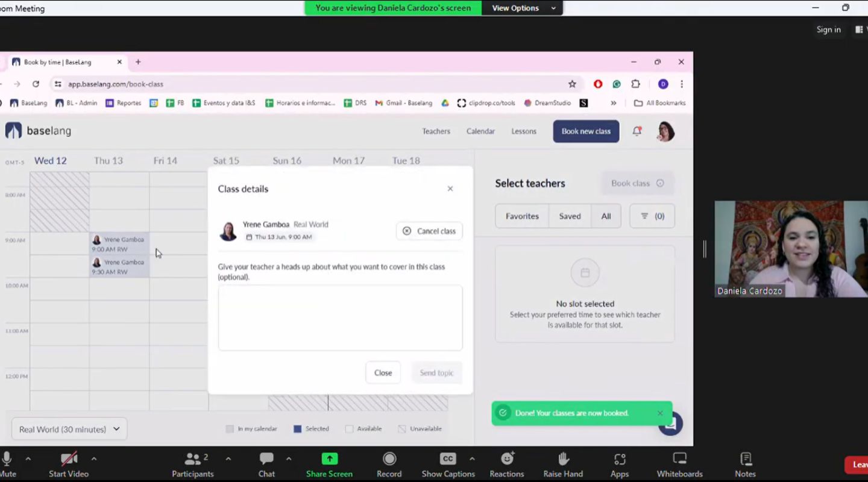Open Zoom Chat panel
Viewport: 868px width, 482px height.
click(x=266, y=465)
